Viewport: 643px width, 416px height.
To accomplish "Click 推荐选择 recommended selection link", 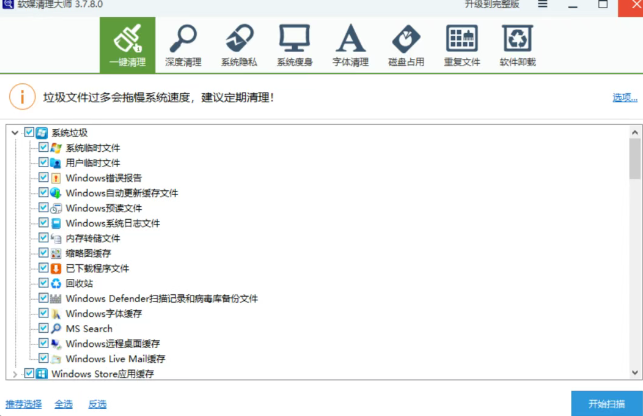I will [x=23, y=404].
